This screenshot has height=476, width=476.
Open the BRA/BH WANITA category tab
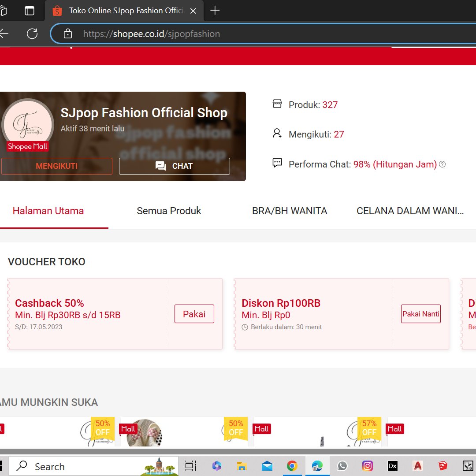pos(289,211)
